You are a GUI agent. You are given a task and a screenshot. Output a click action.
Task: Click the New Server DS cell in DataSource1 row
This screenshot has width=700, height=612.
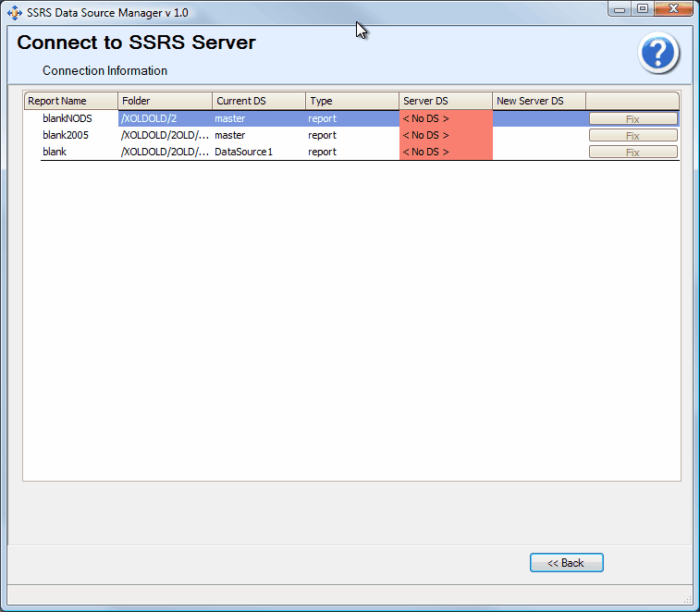click(x=539, y=152)
